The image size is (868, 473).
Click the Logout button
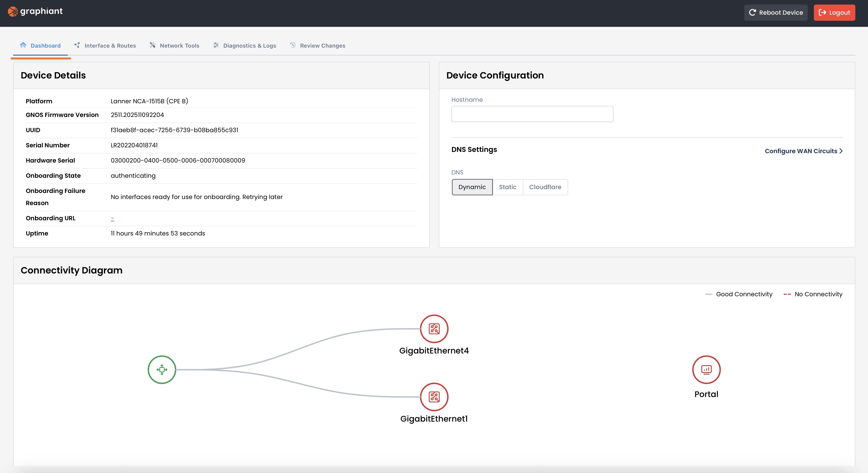[x=834, y=12]
